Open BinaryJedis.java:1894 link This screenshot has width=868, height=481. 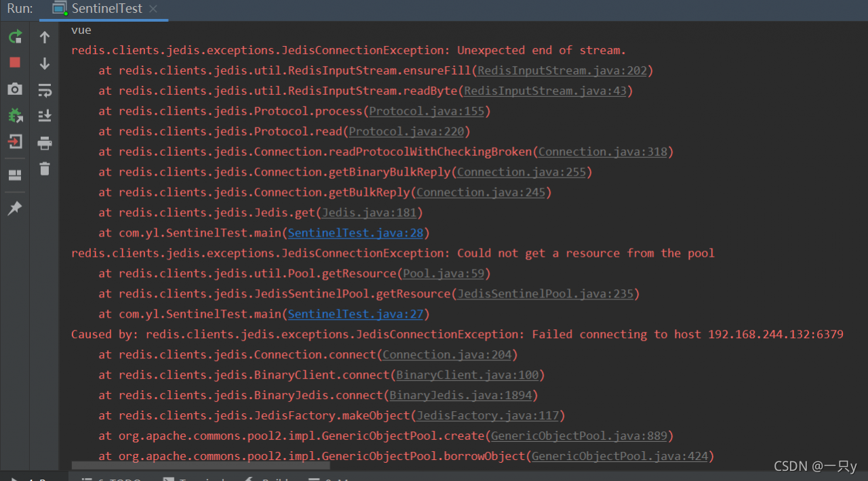pos(460,396)
